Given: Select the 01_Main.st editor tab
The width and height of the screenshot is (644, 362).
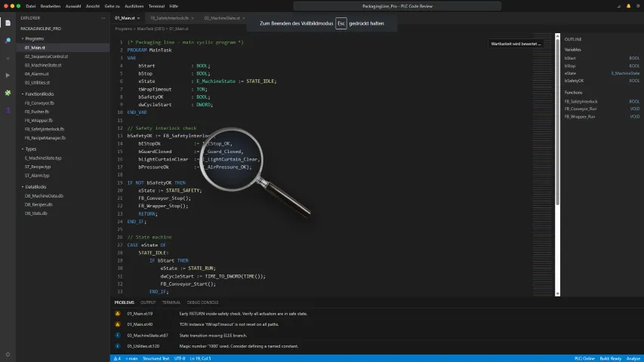Looking at the screenshot, I should click(x=125, y=18).
